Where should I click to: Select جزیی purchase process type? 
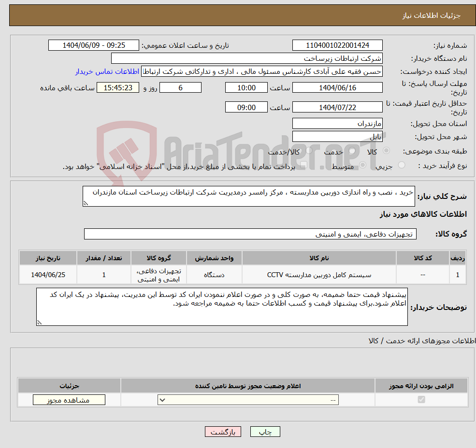point(402,165)
